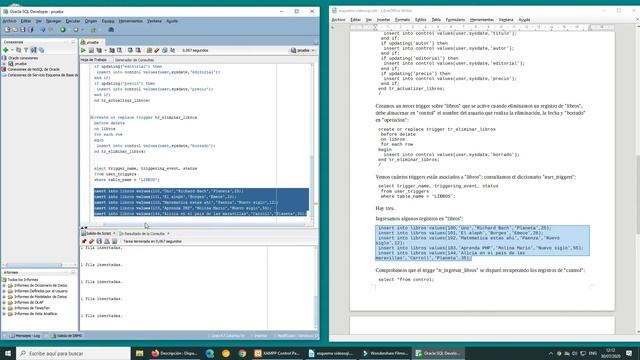Open Archivo menu in SQL Developer
Screen dimensions: 640x360
click(x=9, y=21)
